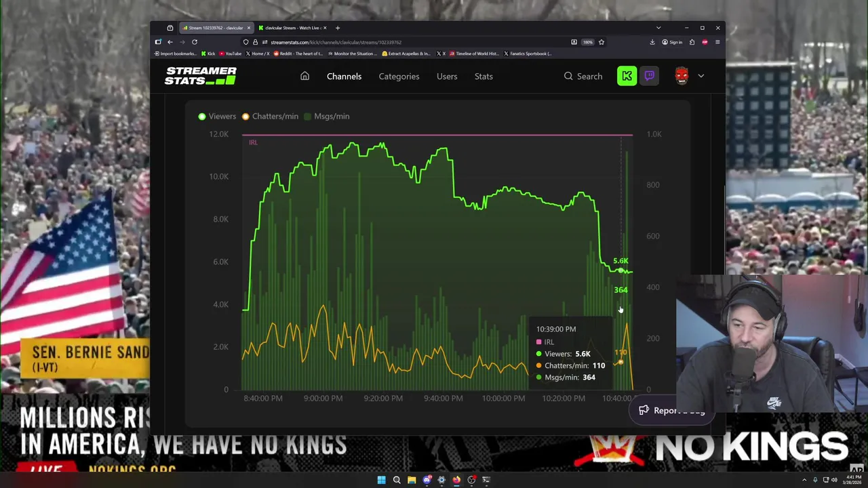The image size is (868, 488).
Task: Open the Extract Acapellas bookmark
Action: click(x=407, y=54)
